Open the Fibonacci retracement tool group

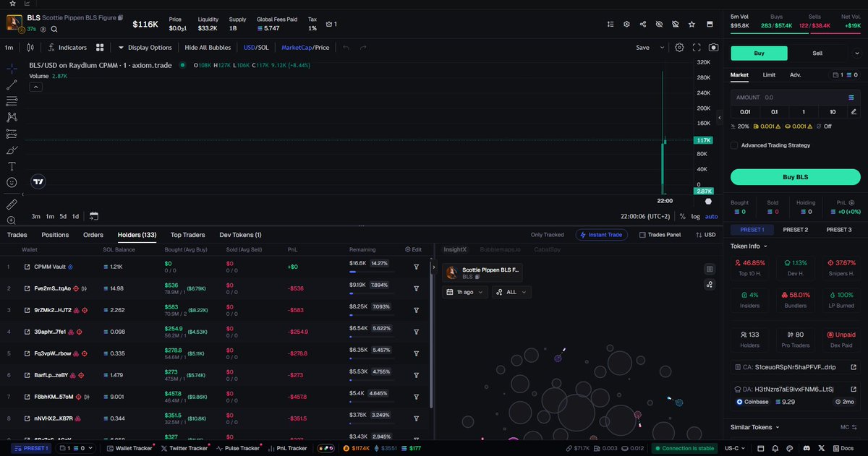click(x=12, y=101)
